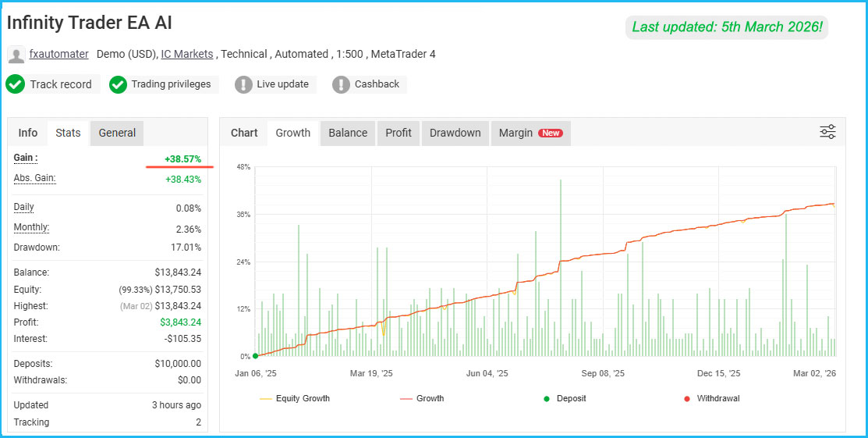
Task: Click the '(Mar 02)' highest balance date
Action: (x=136, y=306)
